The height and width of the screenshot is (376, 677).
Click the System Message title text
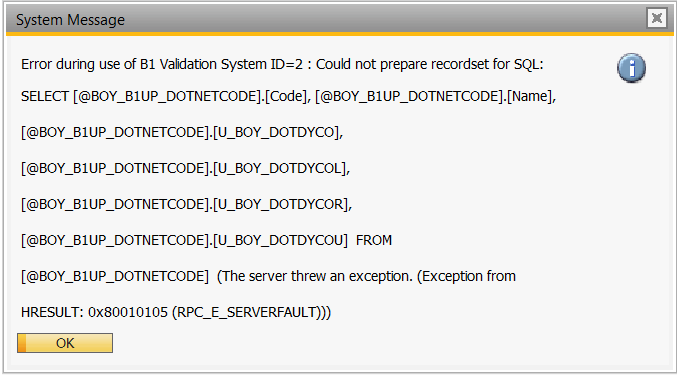click(70, 20)
